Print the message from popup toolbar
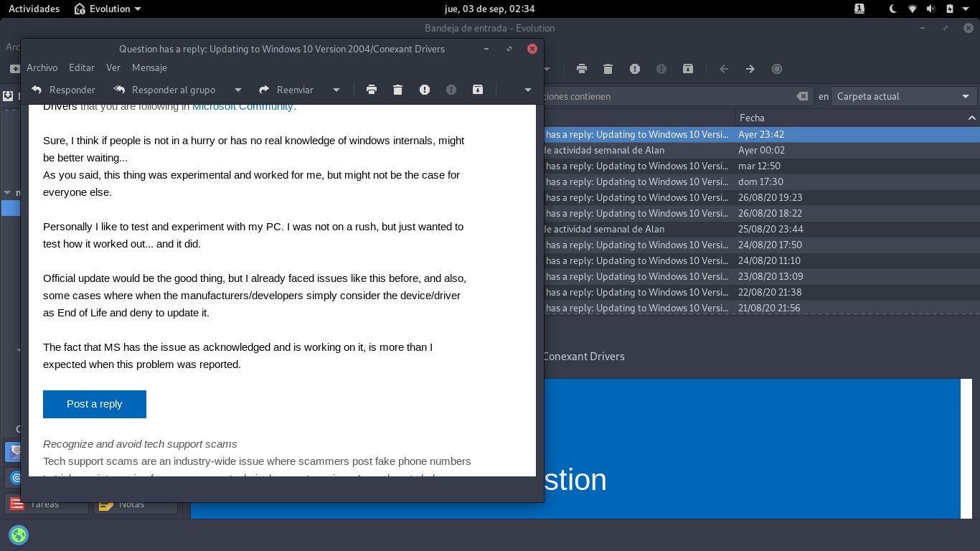This screenshot has height=551, width=980. (372, 90)
